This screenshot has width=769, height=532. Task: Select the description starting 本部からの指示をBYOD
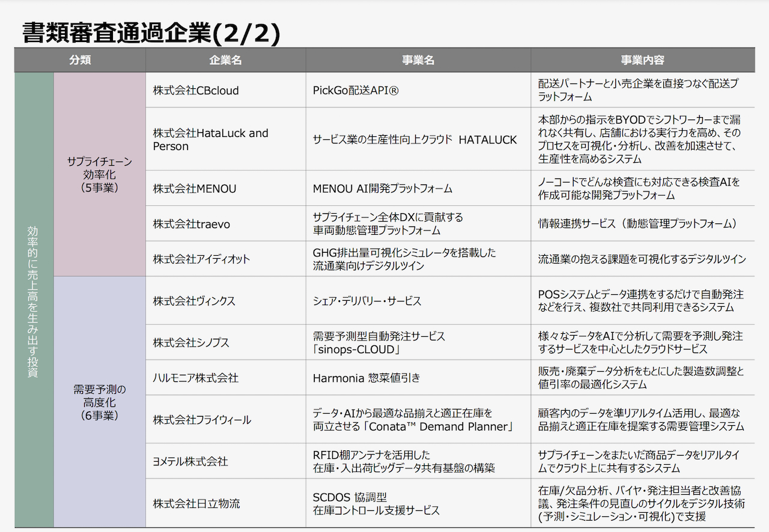(641, 139)
